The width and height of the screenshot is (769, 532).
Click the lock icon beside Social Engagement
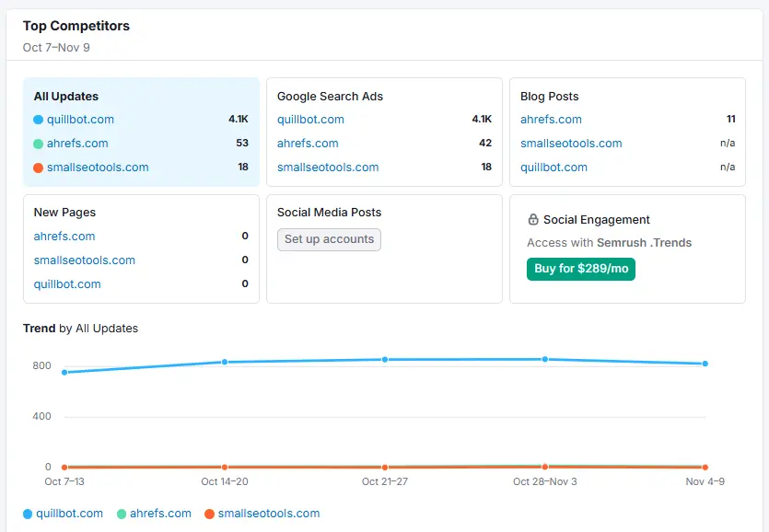coord(533,220)
